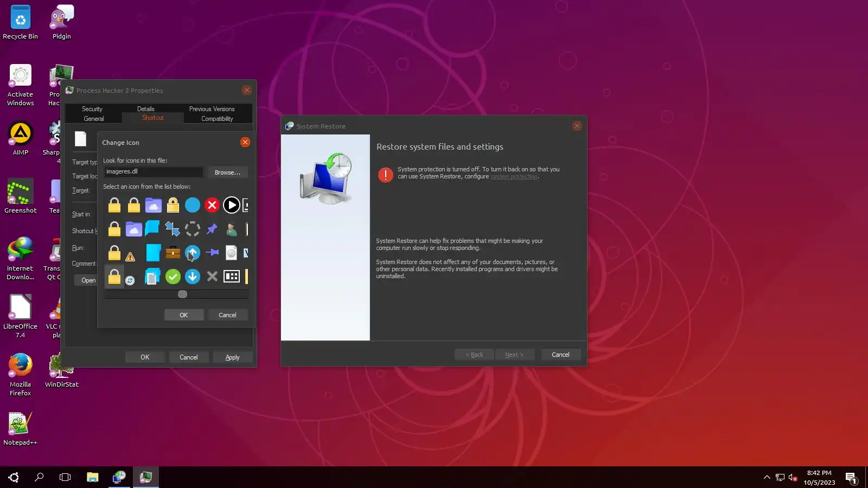Screen dimensions: 868x488
Task: Click the AIMP desktop shortcut
Action: (20, 139)
